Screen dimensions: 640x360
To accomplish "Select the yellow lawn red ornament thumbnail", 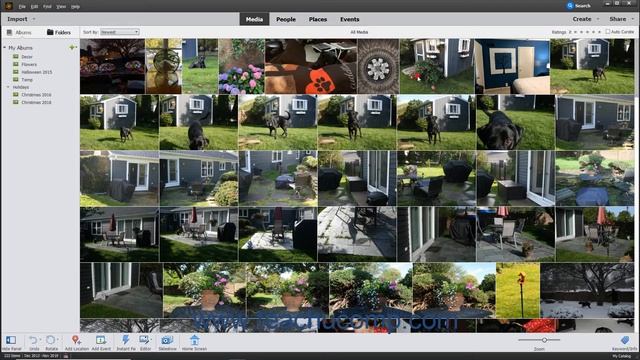I will point(518,290).
